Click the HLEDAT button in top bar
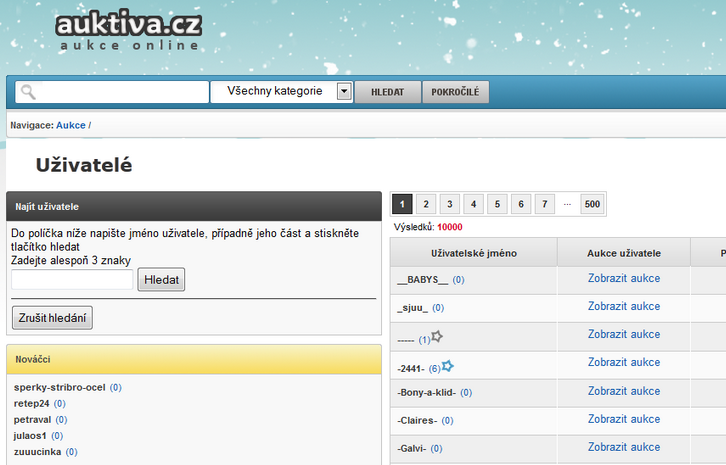 [x=388, y=92]
